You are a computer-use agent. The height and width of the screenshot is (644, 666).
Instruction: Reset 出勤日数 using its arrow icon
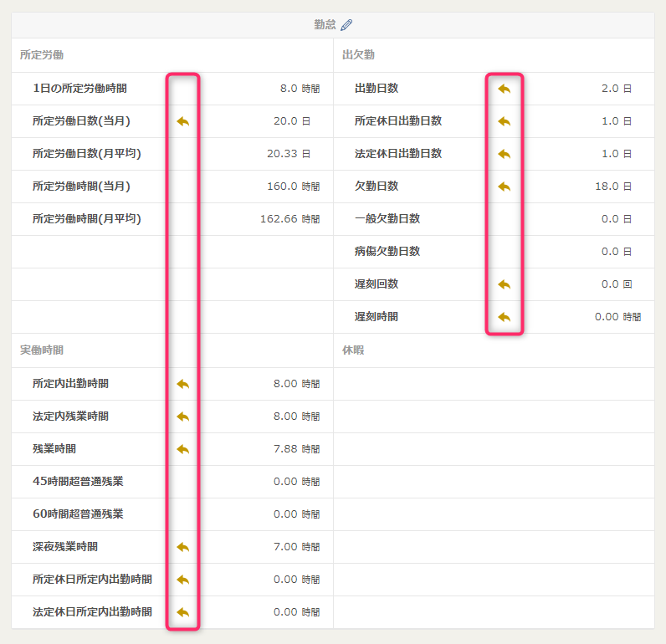[x=504, y=89]
